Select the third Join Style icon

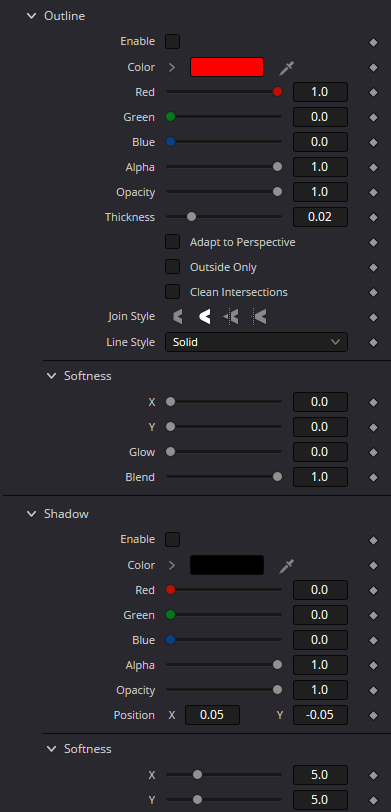click(x=231, y=316)
